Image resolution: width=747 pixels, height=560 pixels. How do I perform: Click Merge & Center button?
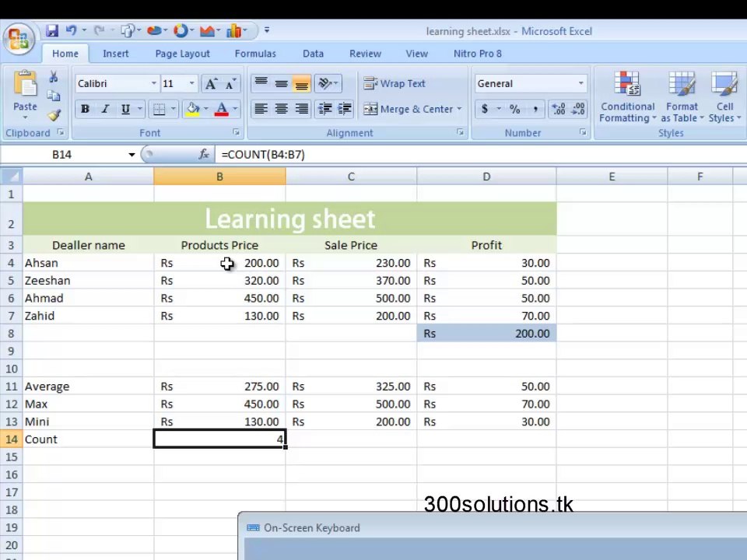pos(409,109)
